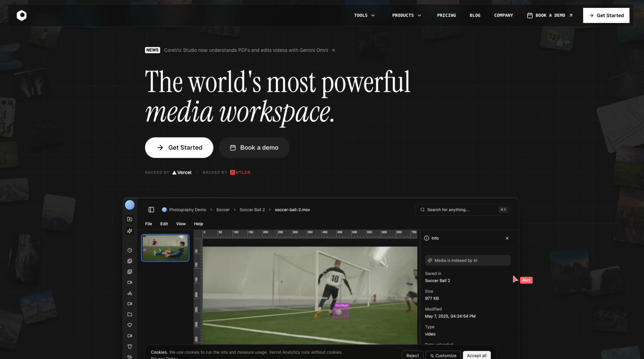This screenshot has height=359, width=644.
Task: Click the Info panel icon
Action: [427, 238]
